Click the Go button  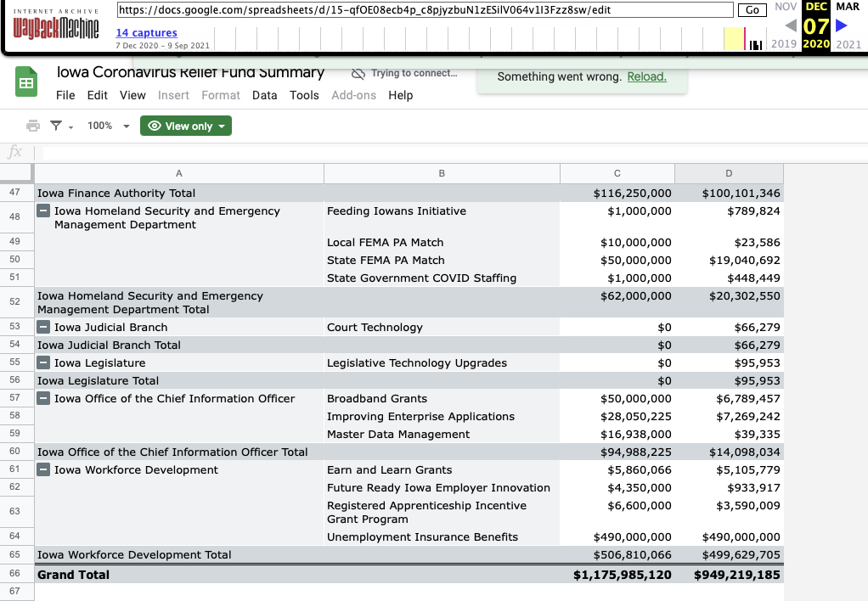[752, 10]
